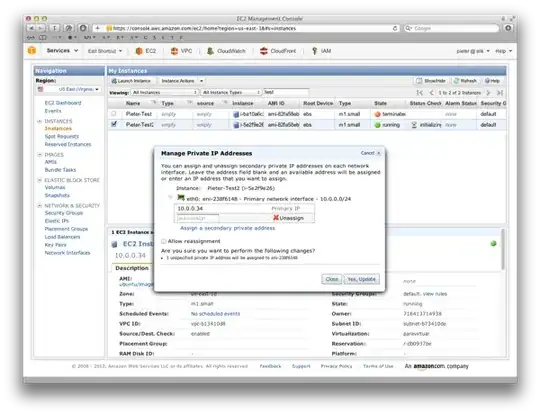540x415 pixels.
Task: Click the terminated red state icon
Action: [377, 114]
